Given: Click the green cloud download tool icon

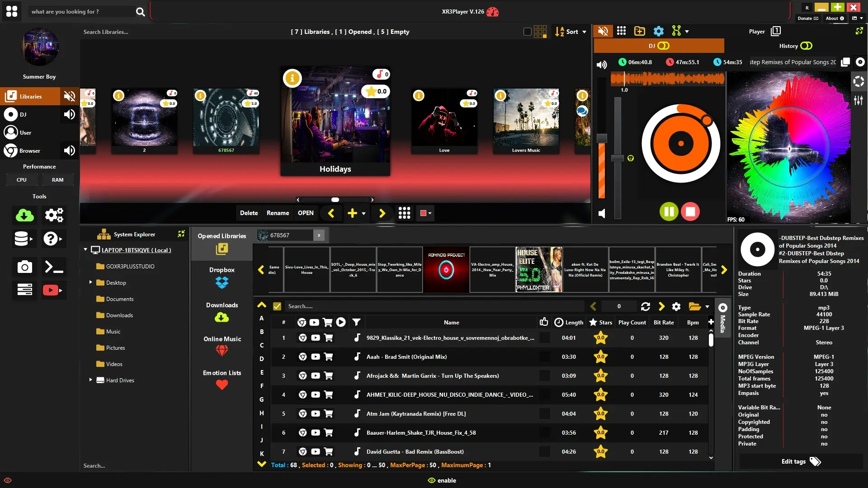Looking at the screenshot, I should tap(24, 216).
